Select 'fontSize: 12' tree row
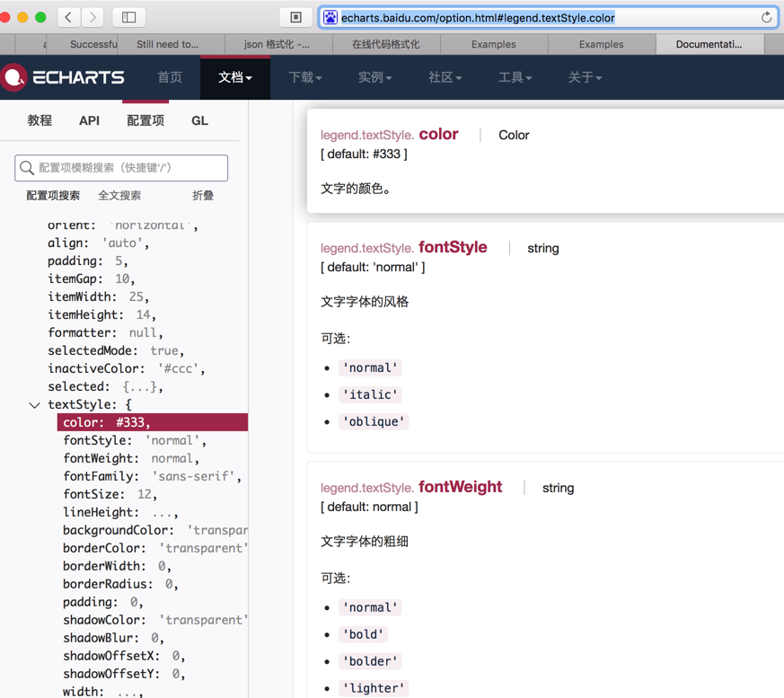 (x=110, y=494)
